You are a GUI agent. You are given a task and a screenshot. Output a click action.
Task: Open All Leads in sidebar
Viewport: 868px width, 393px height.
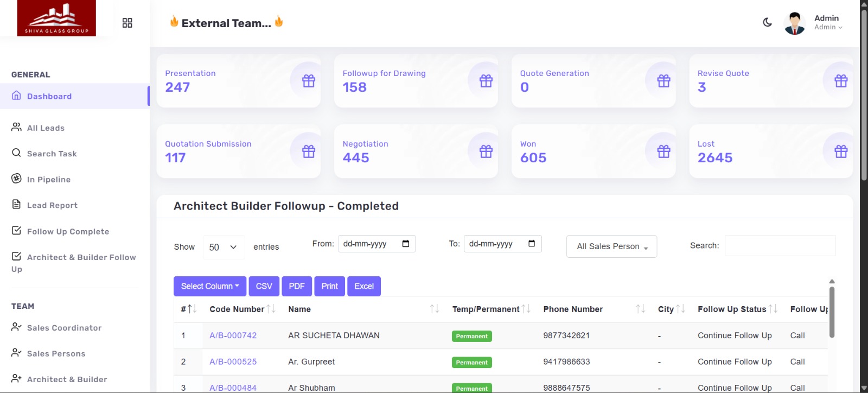pos(46,128)
